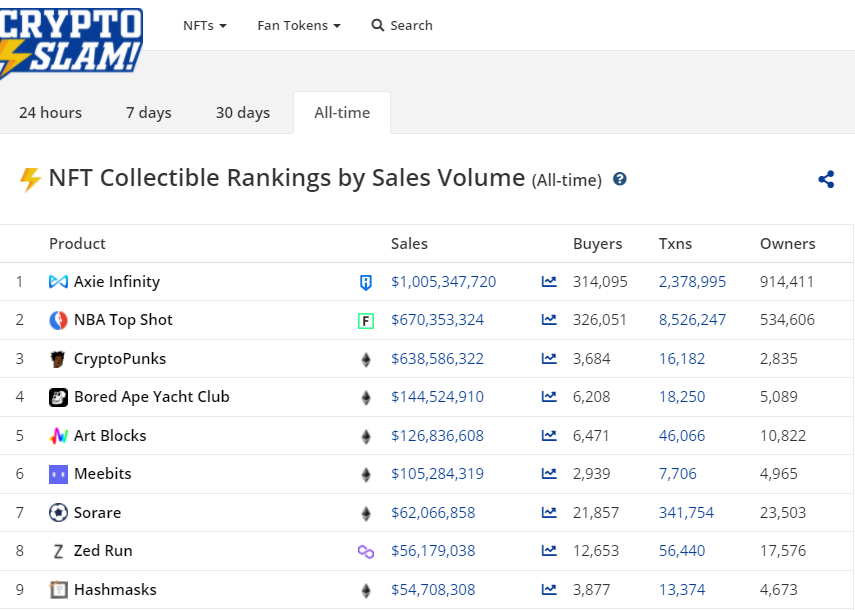Screen dimensions: 855x610
Task: Open the Zed Run product link
Action: [103, 551]
